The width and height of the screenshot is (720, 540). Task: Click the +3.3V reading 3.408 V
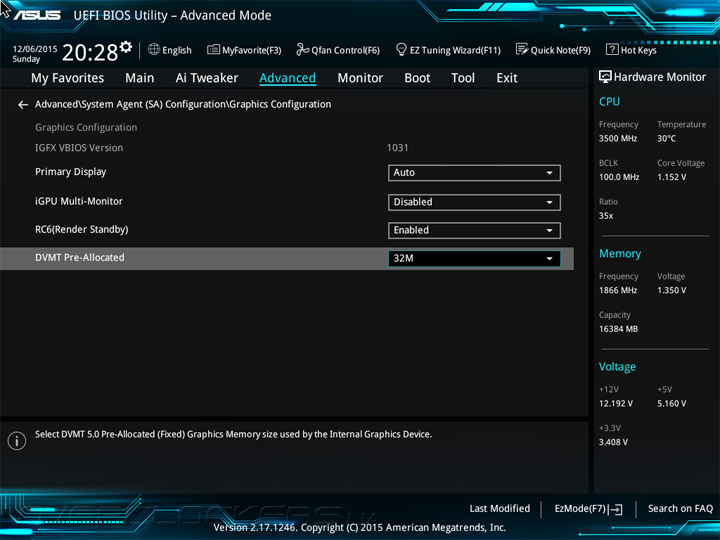[x=613, y=443]
